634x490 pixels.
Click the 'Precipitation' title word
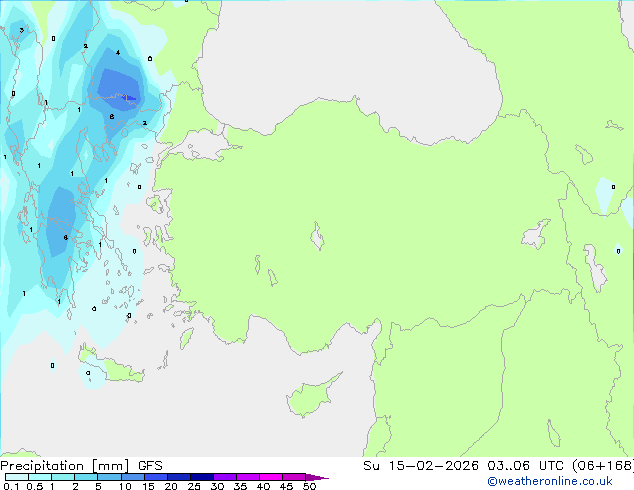tap(42, 466)
